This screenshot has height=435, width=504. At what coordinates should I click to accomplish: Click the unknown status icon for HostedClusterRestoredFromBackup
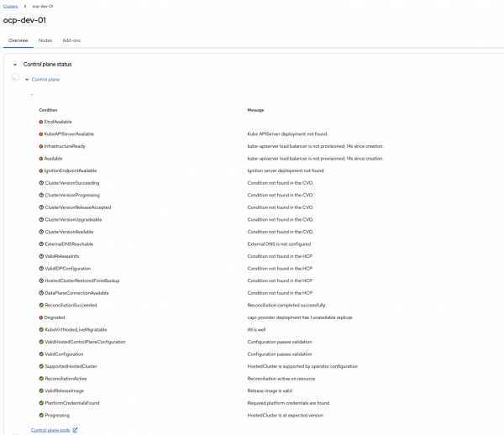tap(41, 280)
